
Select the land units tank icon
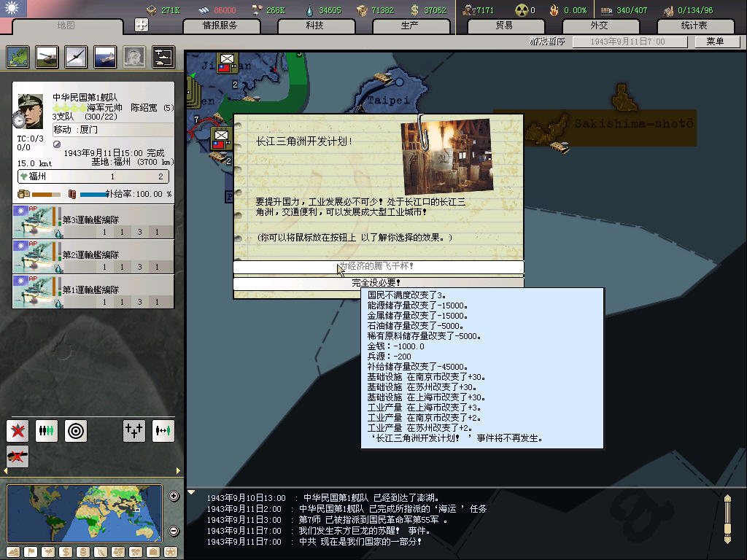coord(47,57)
